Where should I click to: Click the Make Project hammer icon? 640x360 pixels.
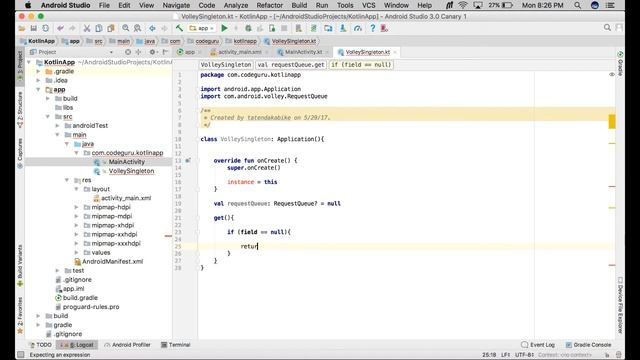[x=179, y=28]
